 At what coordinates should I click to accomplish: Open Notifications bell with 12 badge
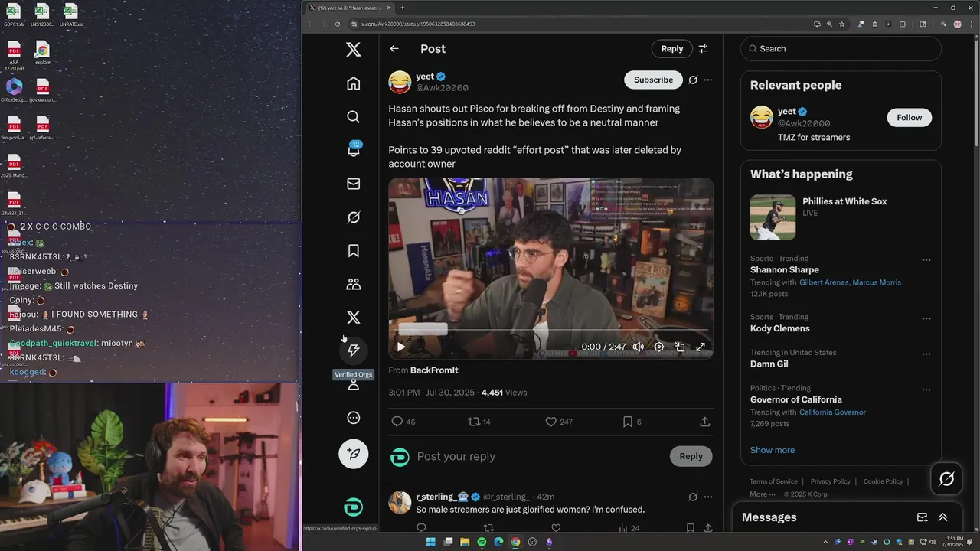pyautogui.click(x=353, y=150)
